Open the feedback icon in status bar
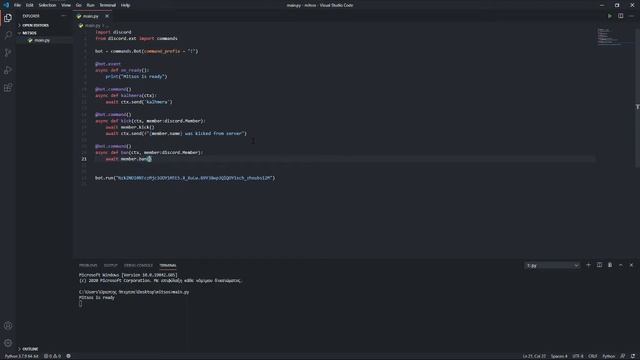Image resolution: width=640 pixels, height=360 pixels. pos(622,356)
